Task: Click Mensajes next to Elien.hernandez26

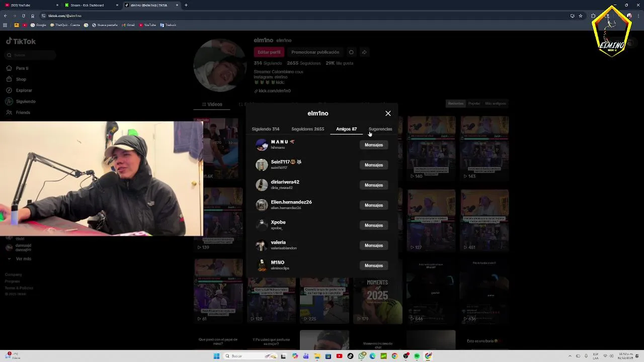Action: coord(374,205)
